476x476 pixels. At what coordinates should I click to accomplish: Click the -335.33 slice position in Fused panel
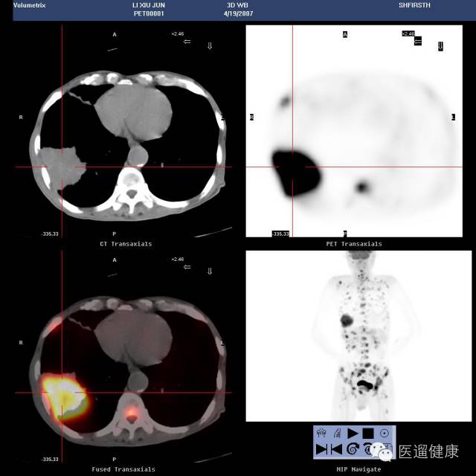point(50,460)
